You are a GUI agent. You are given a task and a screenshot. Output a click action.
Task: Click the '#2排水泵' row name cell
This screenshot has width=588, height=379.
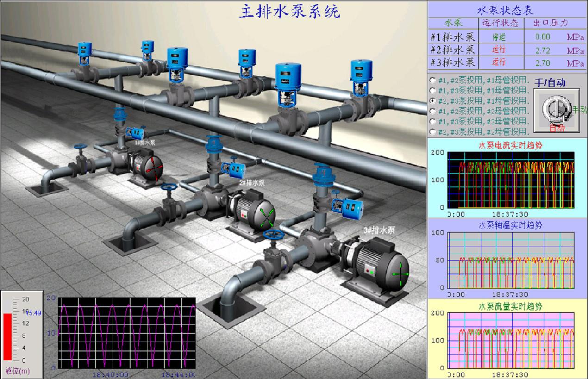(x=452, y=50)
